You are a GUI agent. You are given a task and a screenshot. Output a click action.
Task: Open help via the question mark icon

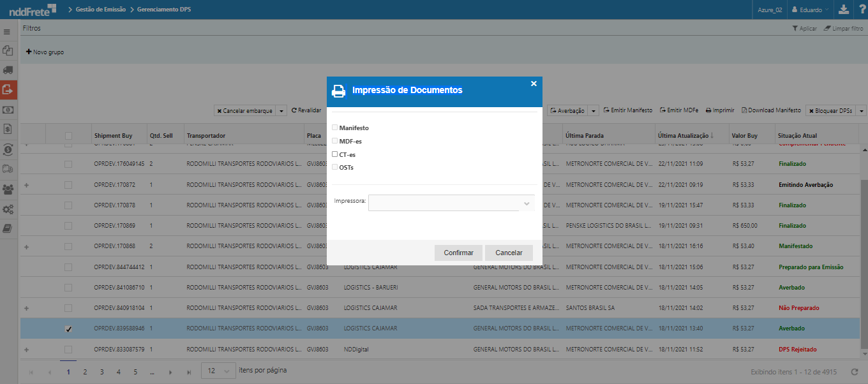click(x=860, y=10)
